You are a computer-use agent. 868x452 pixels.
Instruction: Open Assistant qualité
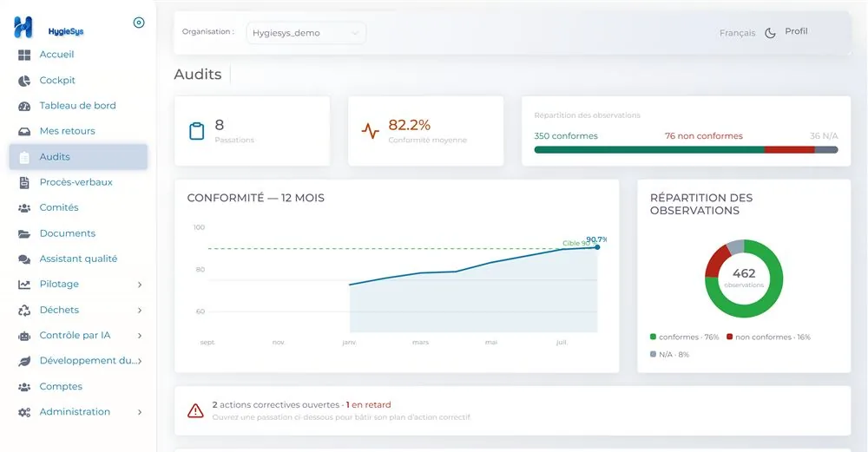pyautogui.click(x=78, y=259)
